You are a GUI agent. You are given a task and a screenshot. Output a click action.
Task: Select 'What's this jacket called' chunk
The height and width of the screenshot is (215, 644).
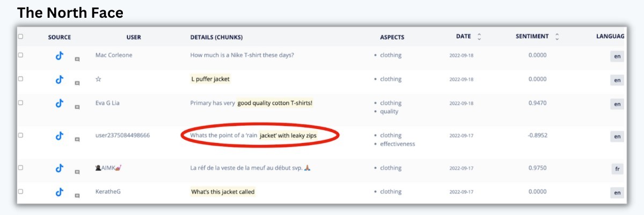[223, 191]
